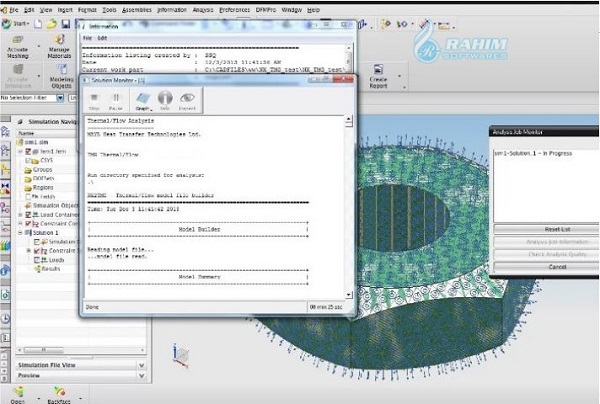Click the Solution Monitor scrollbar down arrow
The height and width of the screenshot is (404, 600).
(x=349, y=295)
